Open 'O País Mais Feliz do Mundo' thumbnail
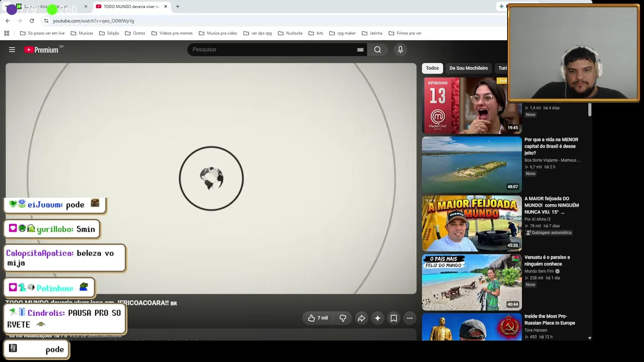The height and width of the screenshot is (362, 644). [472, 282]
